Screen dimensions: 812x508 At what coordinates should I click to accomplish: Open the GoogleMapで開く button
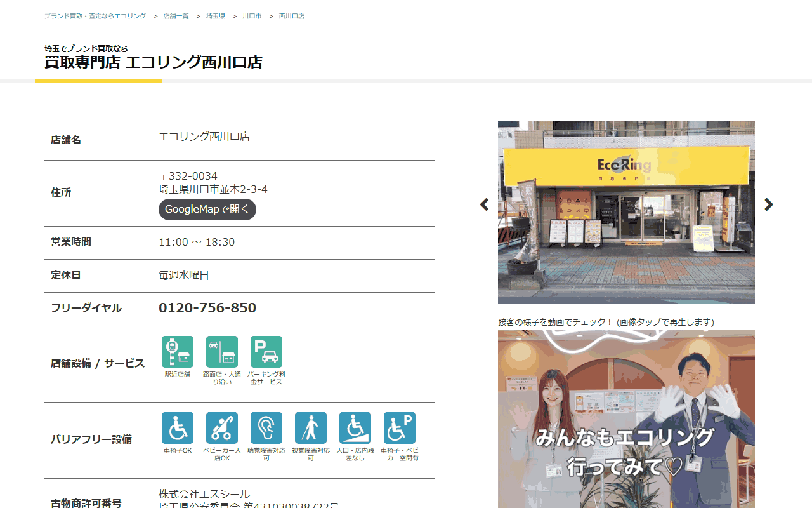pyautogui.click(x=207, y=210)
